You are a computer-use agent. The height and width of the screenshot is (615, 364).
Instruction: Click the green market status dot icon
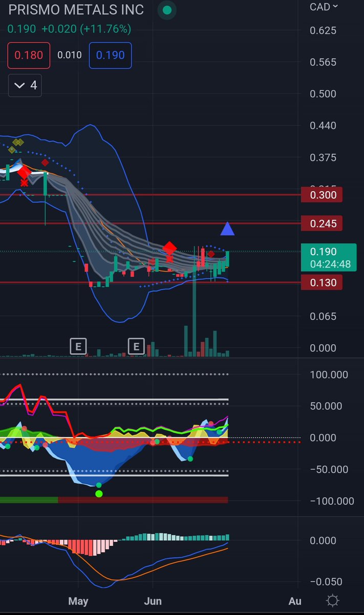(x=166, y=10)
